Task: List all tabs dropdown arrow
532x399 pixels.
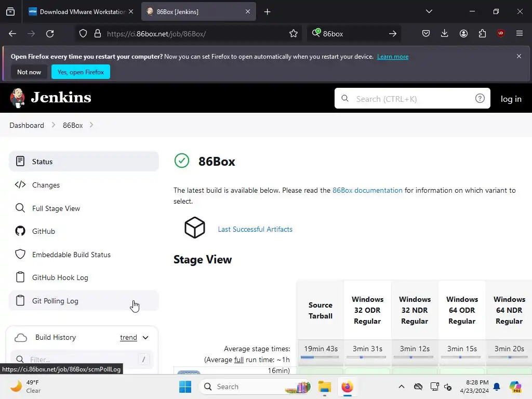Action: (x=429, y=11)
